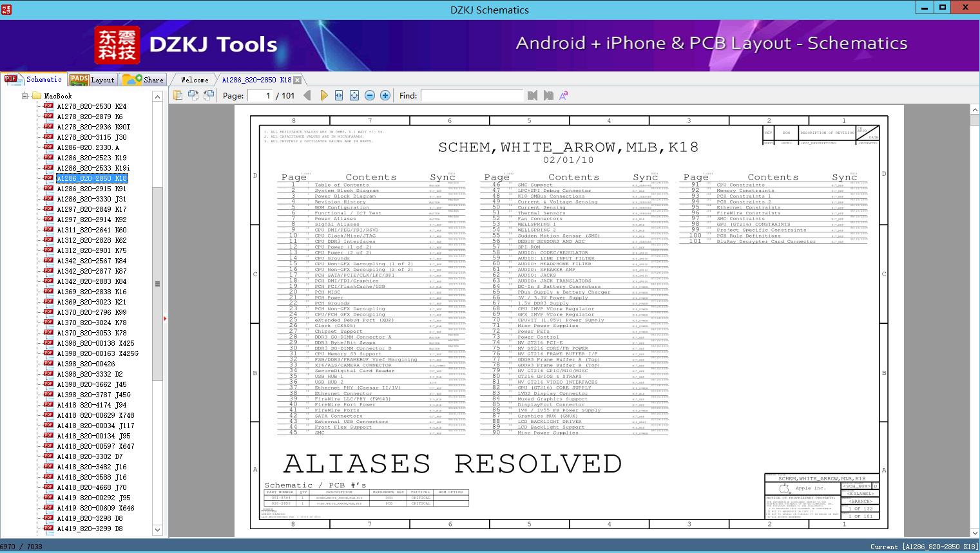Open A1311_820-2641 K60 schematic
Viewport: 980px width, 553px height.
point(91,230)
